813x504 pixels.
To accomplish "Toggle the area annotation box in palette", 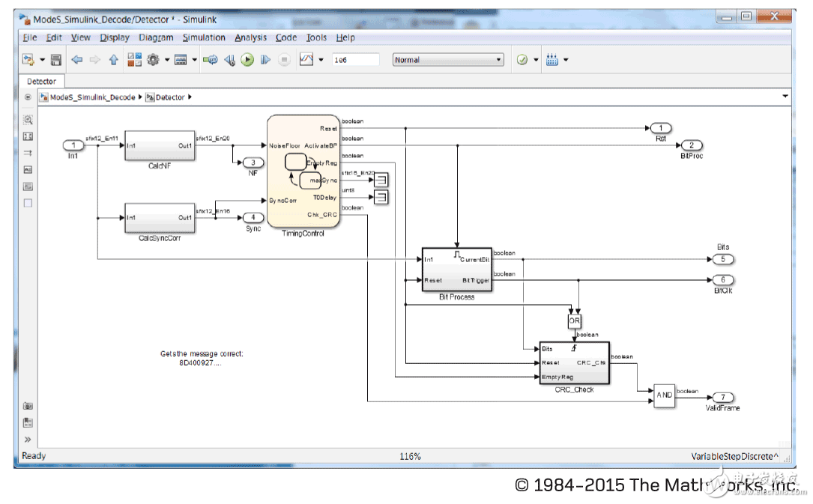I will (28, 202).
